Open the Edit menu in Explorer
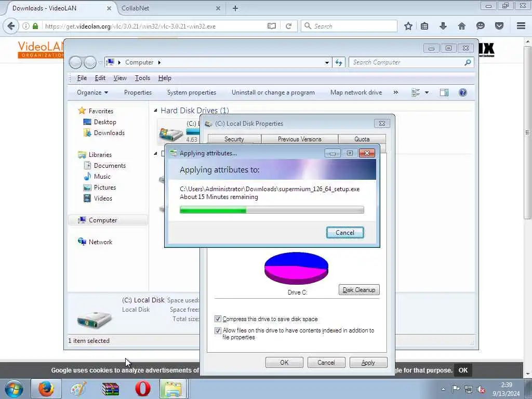Screen dimensions: 532x399 point(100,78)
